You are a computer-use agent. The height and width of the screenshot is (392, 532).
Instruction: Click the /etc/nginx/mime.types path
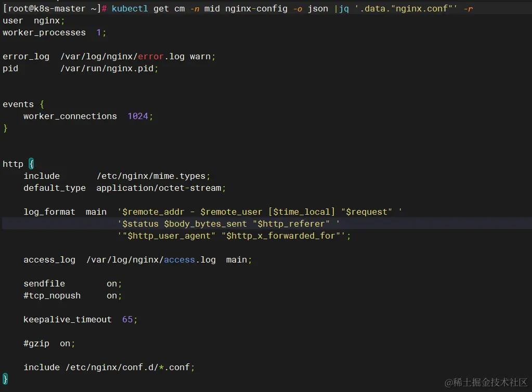point(151,176)
